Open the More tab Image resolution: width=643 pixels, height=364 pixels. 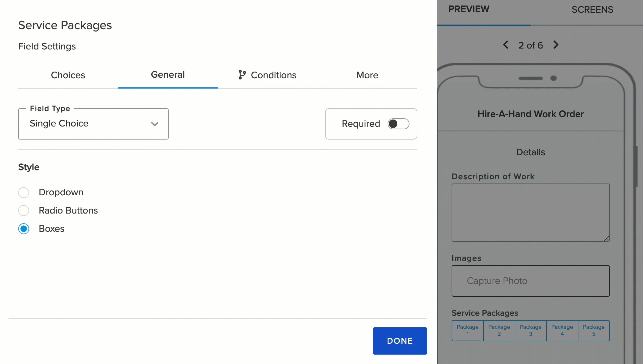click(367, 75)
